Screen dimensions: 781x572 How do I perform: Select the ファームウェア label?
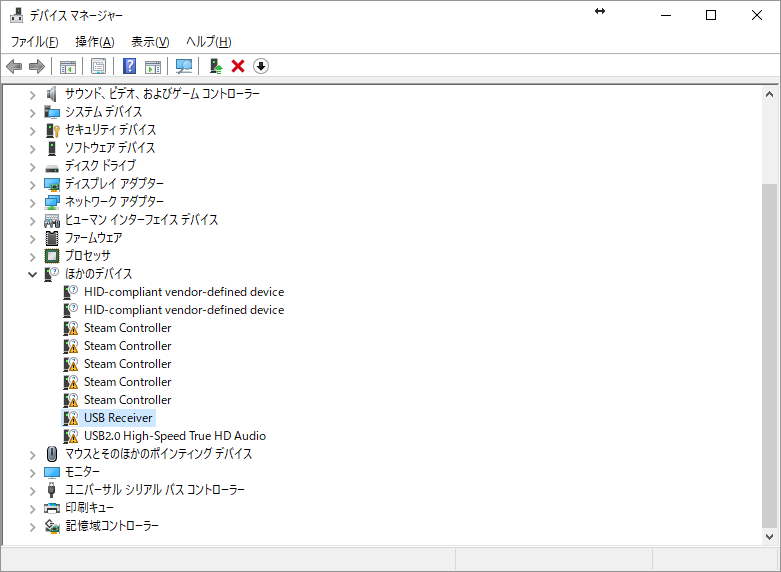(x=94, y=238)
